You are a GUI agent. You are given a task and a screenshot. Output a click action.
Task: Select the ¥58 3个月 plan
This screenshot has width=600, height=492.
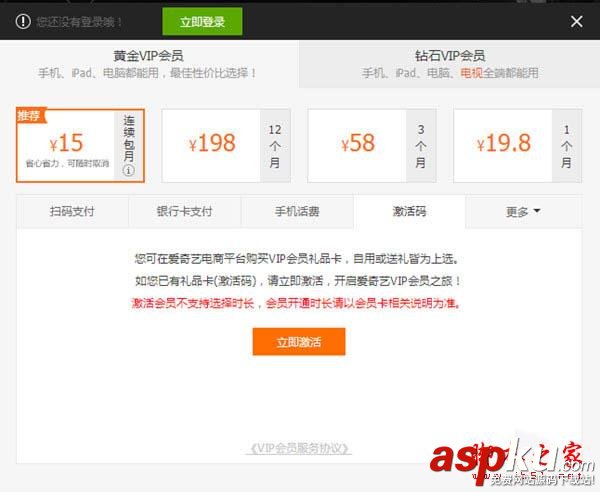372,146
